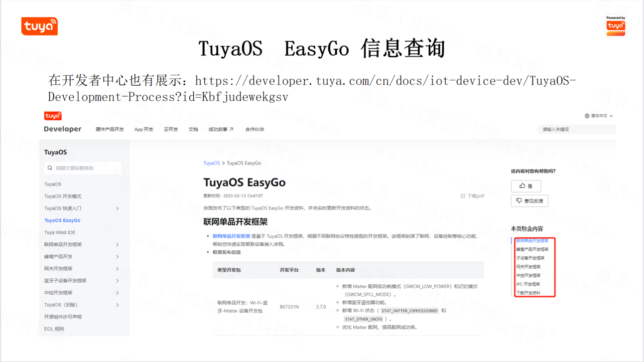The height and width of the screenshot is (362, 644).
Task: Jump to 中控开发框架 in page contents
Action: (x=528, y=275)
